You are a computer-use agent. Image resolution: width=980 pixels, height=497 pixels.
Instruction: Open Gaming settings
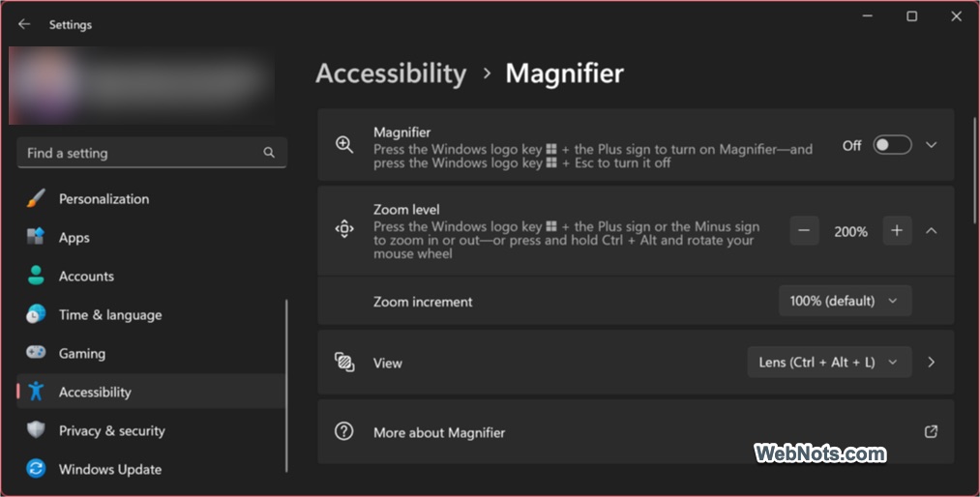(x=151, y=353)
